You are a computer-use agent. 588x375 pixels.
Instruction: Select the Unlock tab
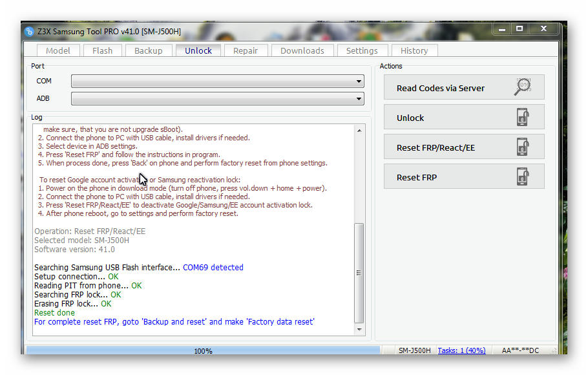click(x=198, y=50)
